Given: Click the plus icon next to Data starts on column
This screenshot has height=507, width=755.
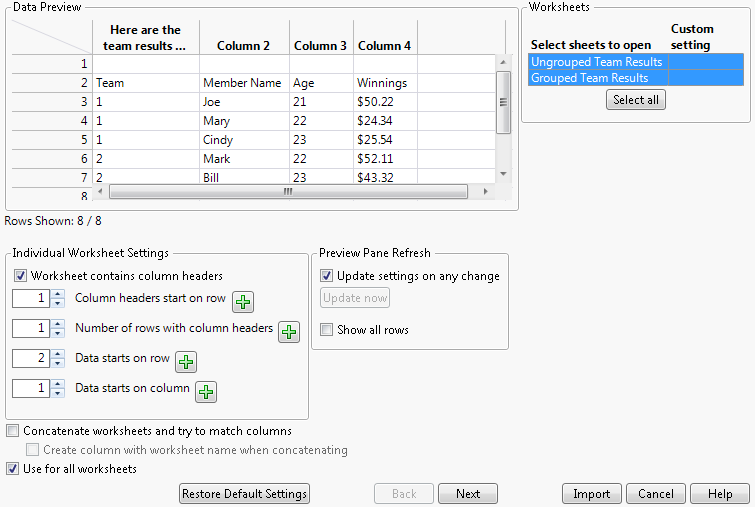Looking at the screenshot, I should coord(206,392).
